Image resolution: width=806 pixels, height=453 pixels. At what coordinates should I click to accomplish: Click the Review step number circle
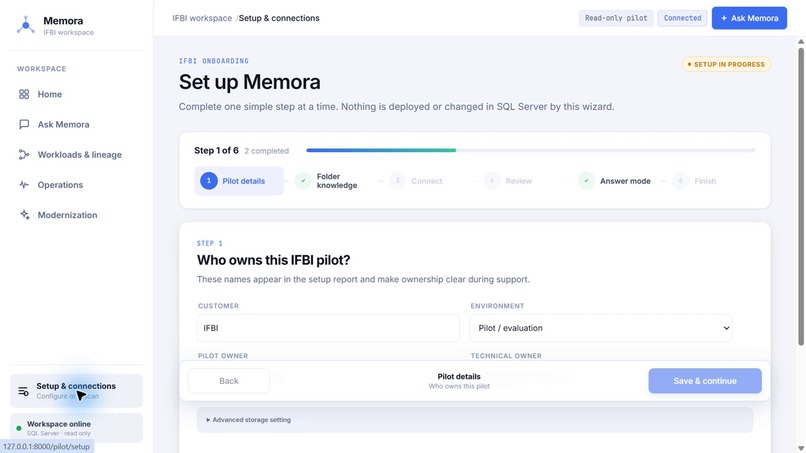click(492, 181)
